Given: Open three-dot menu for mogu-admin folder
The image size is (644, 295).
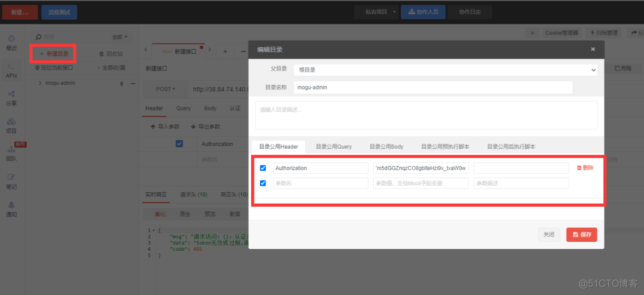Looking at the screenshot, I should pos(132,83).
